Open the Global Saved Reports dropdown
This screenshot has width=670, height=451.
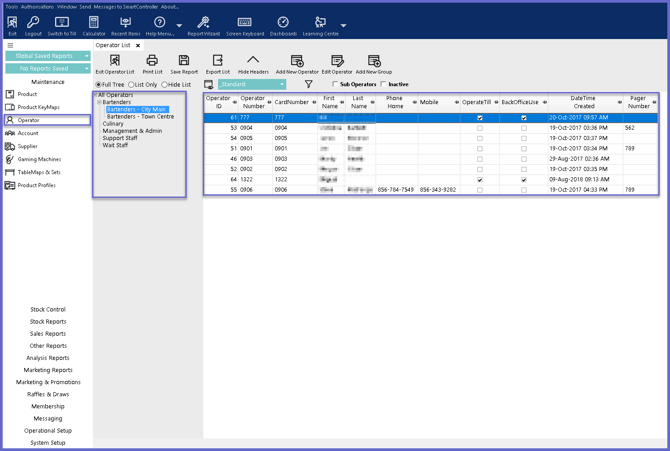pyautogui.click(x=87, y=56)
